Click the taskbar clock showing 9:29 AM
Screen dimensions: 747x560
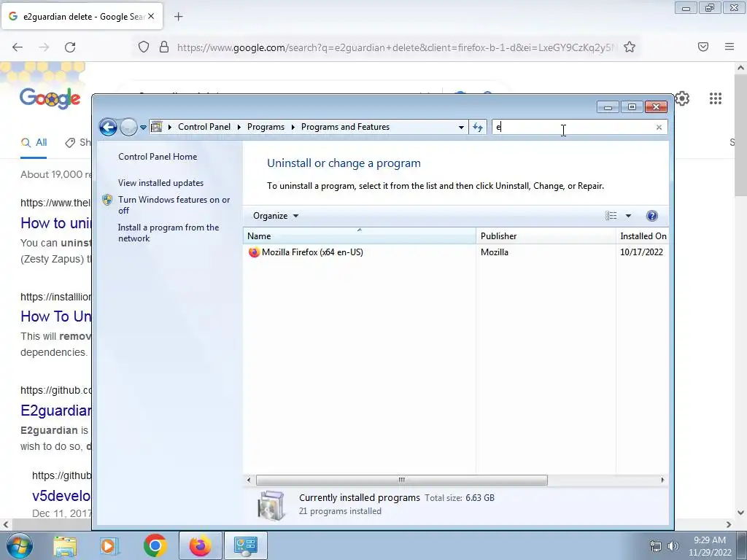[x=710, y=546]
